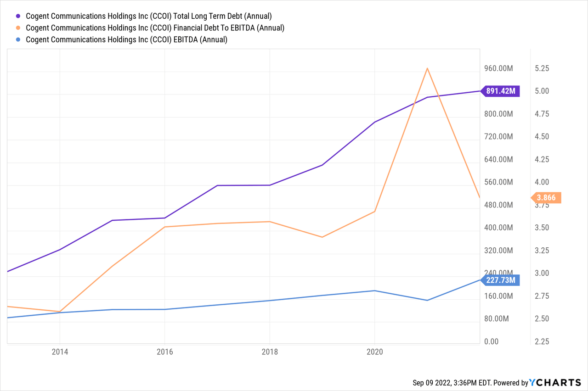Click the 2.50 ratio axis label

click(x=543, y=318)
